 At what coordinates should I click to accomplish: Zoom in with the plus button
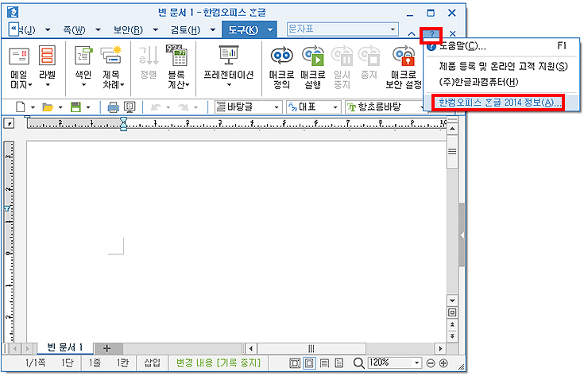click(x=443, y=363)
